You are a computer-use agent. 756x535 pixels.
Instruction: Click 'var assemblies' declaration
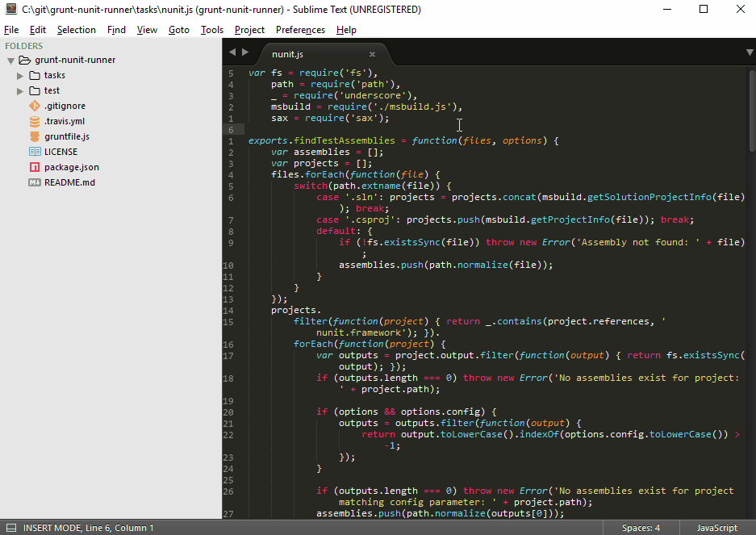[x=310, y=152]
